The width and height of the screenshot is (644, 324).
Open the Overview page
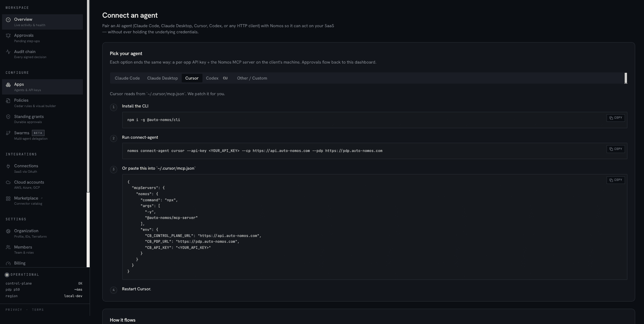42,22
